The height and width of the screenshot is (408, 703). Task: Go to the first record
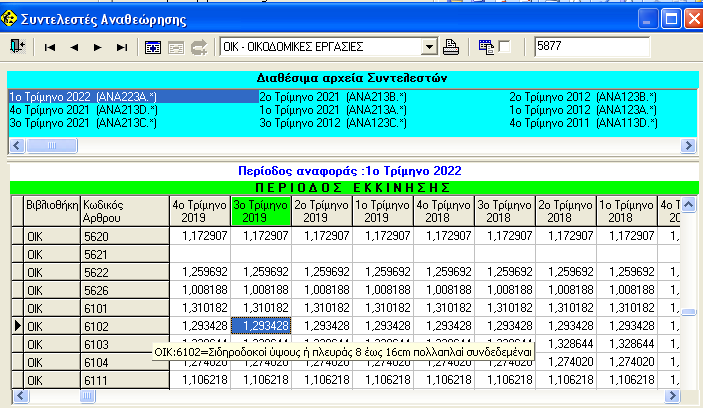click(50, 46)
